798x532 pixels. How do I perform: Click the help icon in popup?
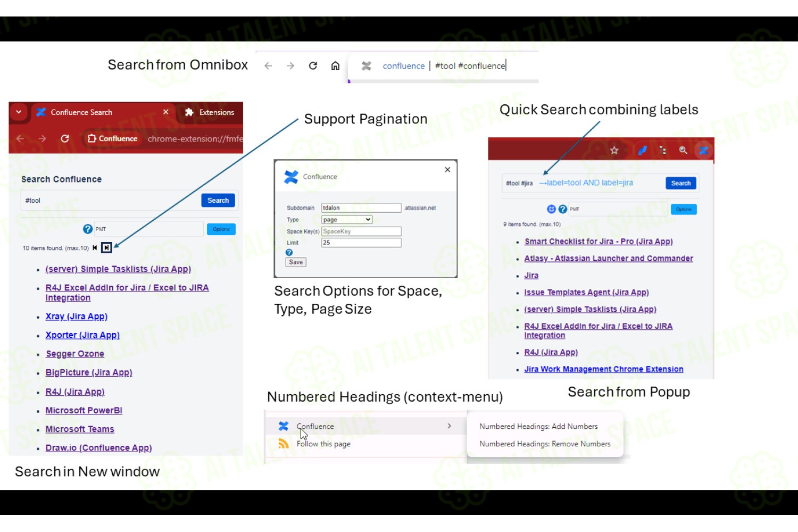562,209
